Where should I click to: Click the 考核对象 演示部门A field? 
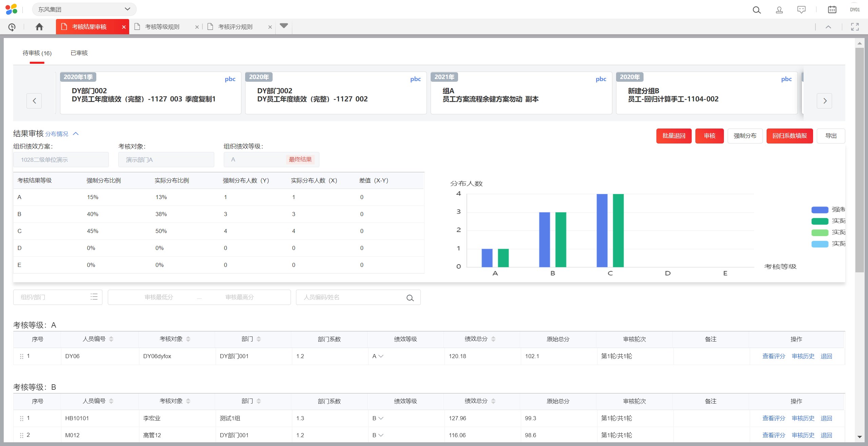click(166, 160)
